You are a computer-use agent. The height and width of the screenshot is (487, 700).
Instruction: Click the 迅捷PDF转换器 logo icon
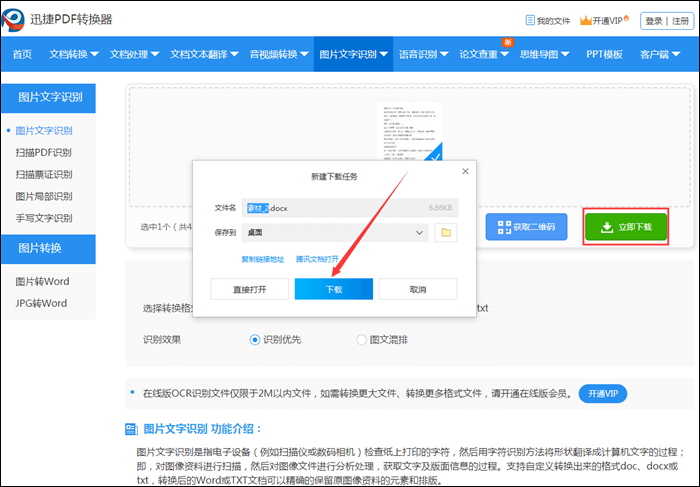click(x=13, y=19)
